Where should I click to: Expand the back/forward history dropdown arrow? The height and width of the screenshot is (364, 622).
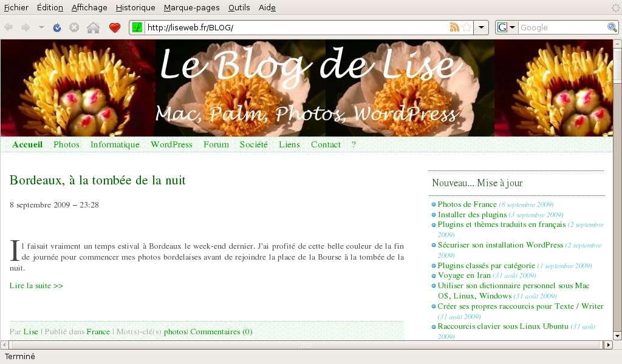click(x=41, y=27)
